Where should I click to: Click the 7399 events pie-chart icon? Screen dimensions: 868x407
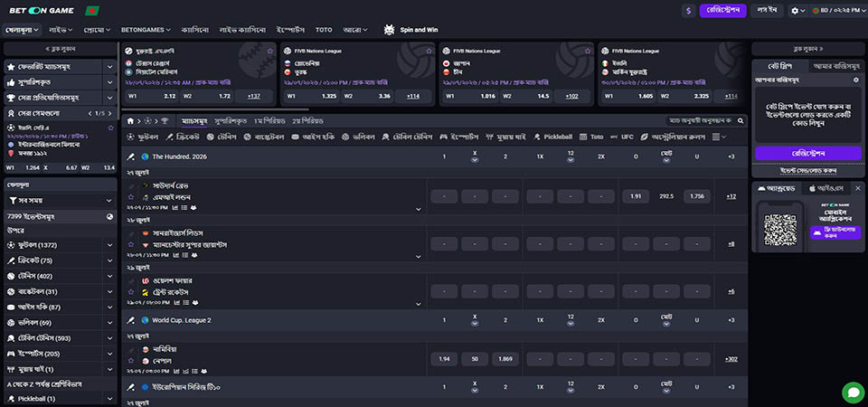click(x=109, y=217)
